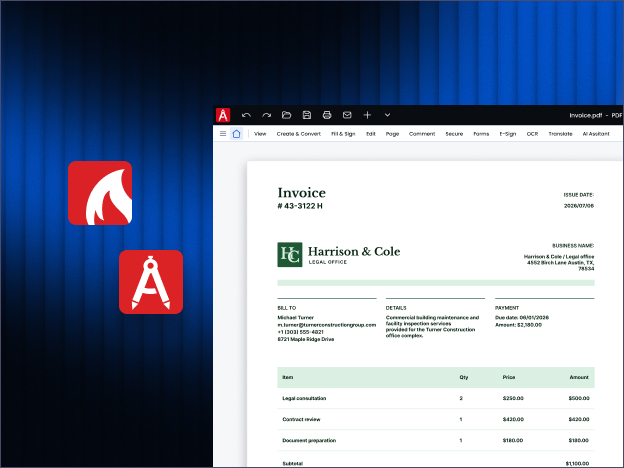Screen dimensions: 624x468
Task: Open the hamburger menu
Action: 223,134
